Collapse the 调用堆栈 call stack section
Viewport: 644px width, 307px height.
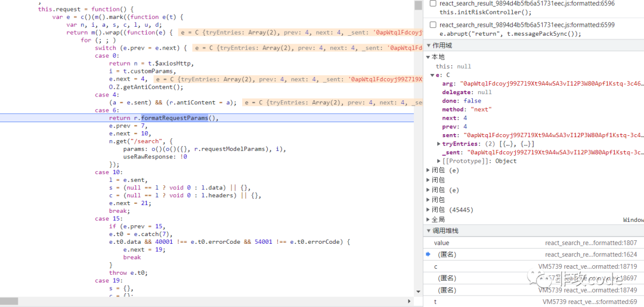(x=429, y=231)
